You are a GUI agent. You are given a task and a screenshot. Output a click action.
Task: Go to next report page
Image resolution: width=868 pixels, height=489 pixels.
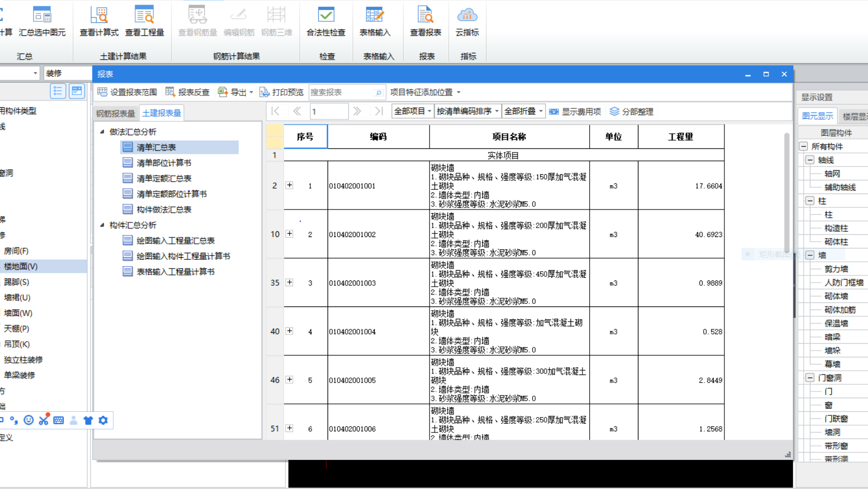click(x=357, y=111)
